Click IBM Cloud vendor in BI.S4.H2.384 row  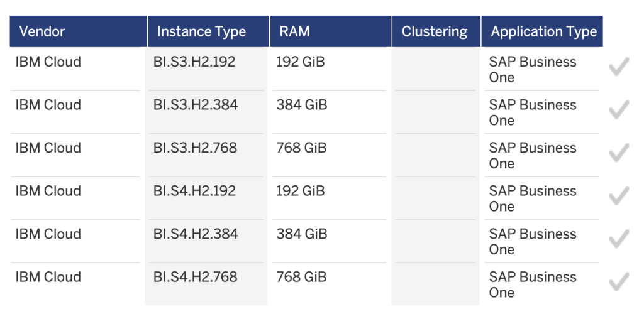point(48,234)
